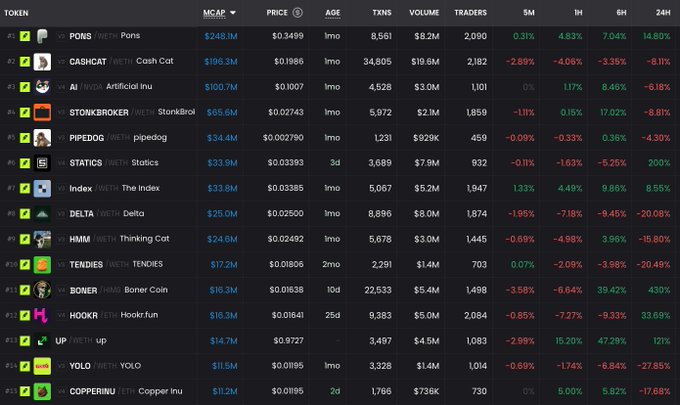Viewport: 680px width, 405px height.
Task: Click the CASHCAT cat logo icon
Action: pyautogui.click(x=42, y=62)
